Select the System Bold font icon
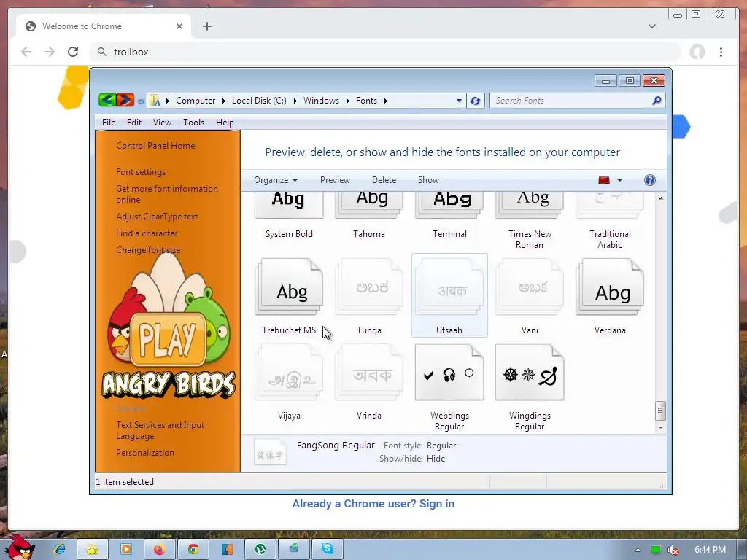 click(289, 205)
